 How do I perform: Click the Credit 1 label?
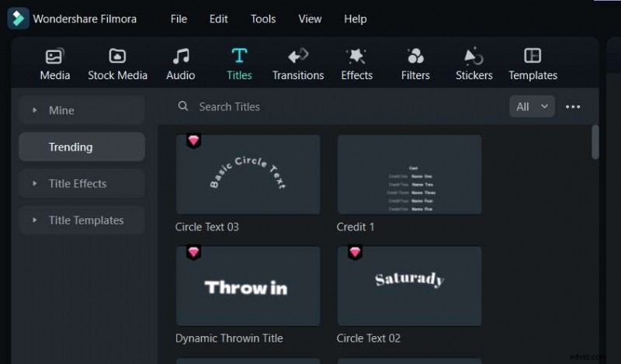[356, 227]
